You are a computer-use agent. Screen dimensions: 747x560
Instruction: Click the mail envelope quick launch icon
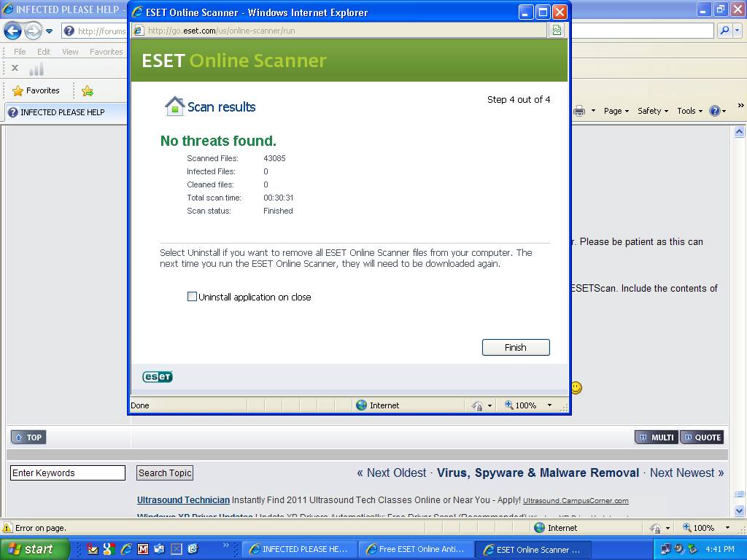tap(93, 549)
